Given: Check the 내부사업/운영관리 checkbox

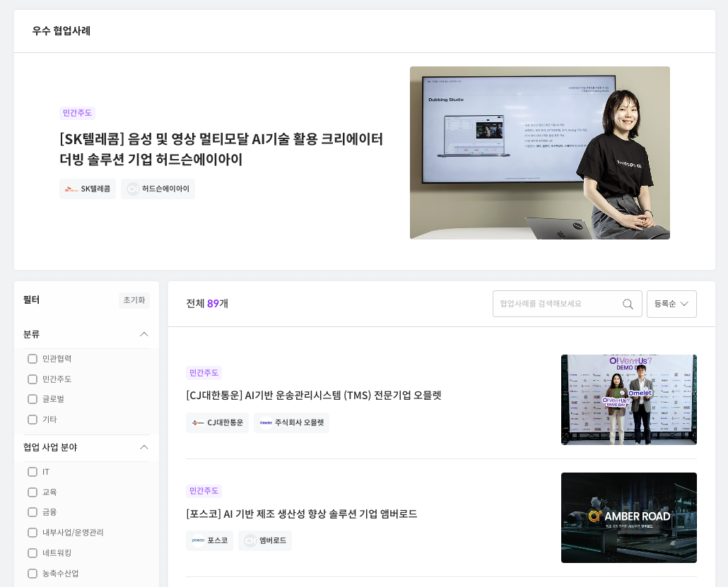Looking at the screenshot, I should tap(33, 533).
